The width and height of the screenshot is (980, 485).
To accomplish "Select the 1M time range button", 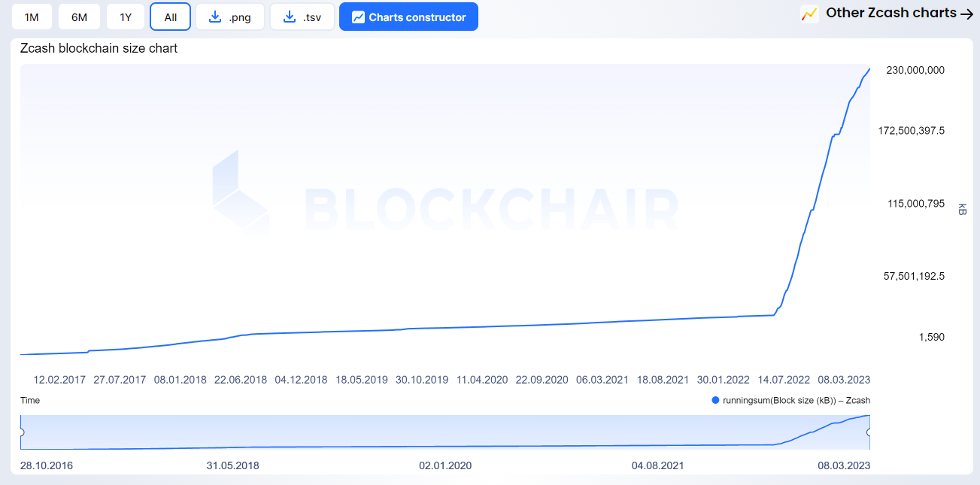I will [x=32, y=17].
